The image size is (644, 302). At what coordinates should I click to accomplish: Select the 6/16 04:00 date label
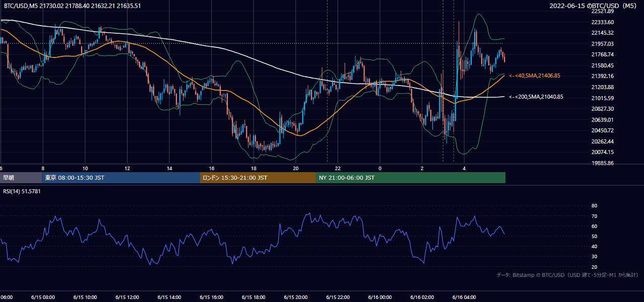pyautogui.click(x=464, y=297)
